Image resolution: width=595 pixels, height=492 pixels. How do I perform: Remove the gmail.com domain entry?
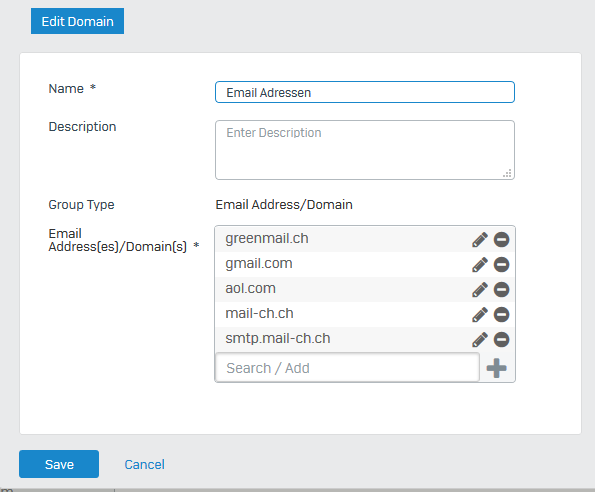[x=501, y=265]
